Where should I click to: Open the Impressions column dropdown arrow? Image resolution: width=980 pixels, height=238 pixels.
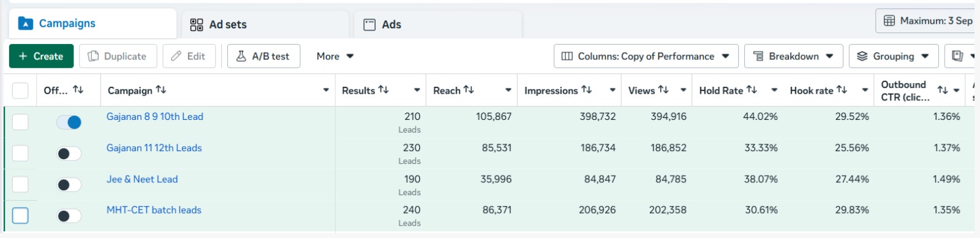click(612, 91)
